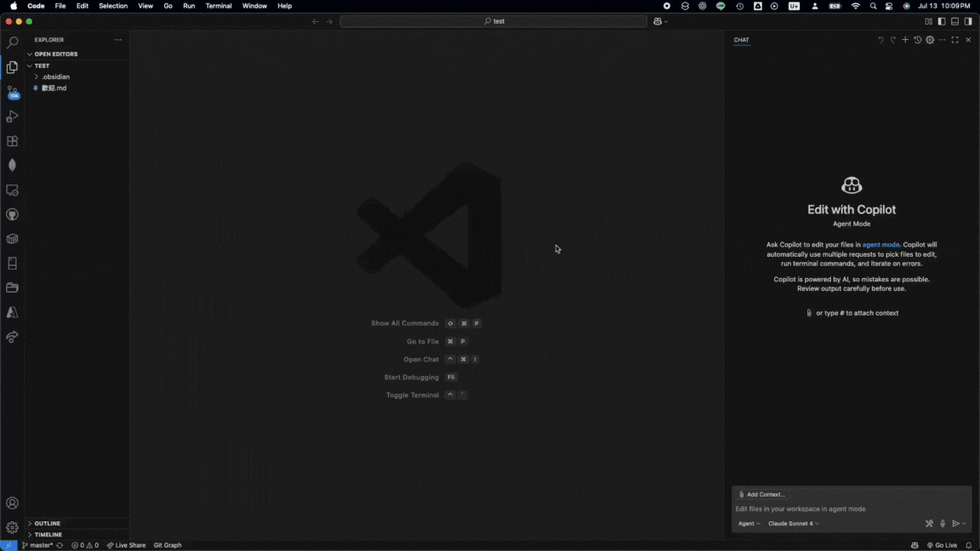Toggle the secondary side bar layout button
This screenshot has width=980, height=551.
tap(968, 21)
